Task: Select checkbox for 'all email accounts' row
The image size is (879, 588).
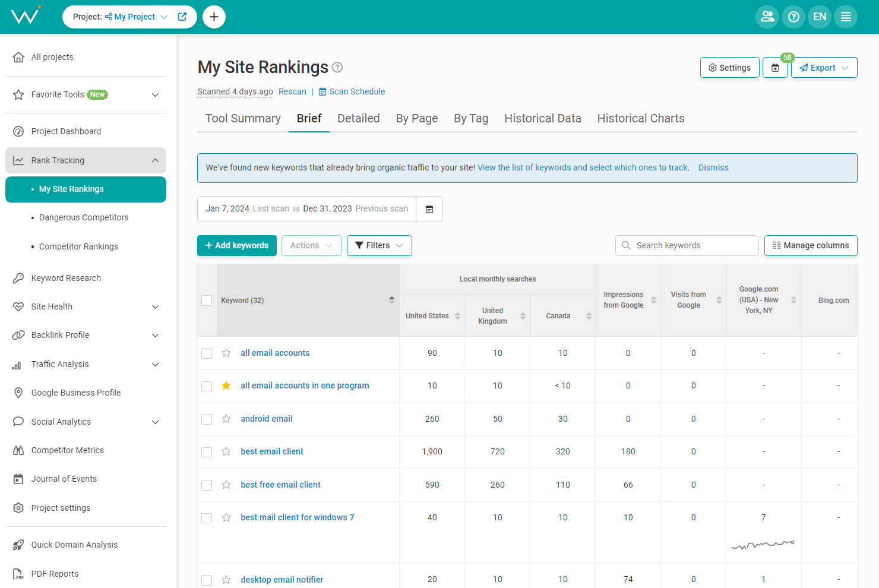Action: [207, 353]
